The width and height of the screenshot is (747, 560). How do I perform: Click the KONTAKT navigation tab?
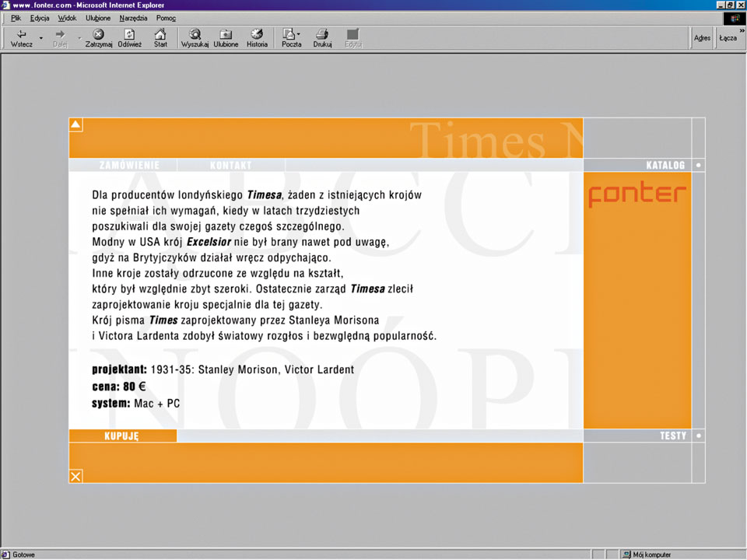[x=230, y=165]
